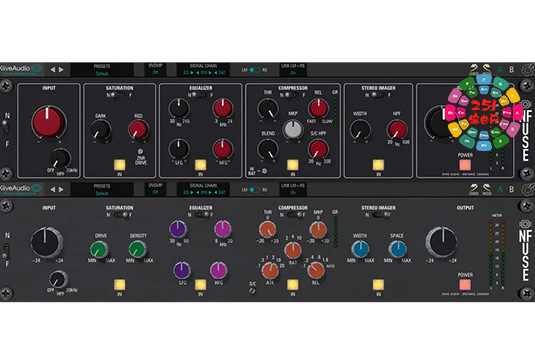The width and height of the screenshot is (535, 363).
Task: Click HPF knob under Input in bottom plugin
Action: [58, 279]
